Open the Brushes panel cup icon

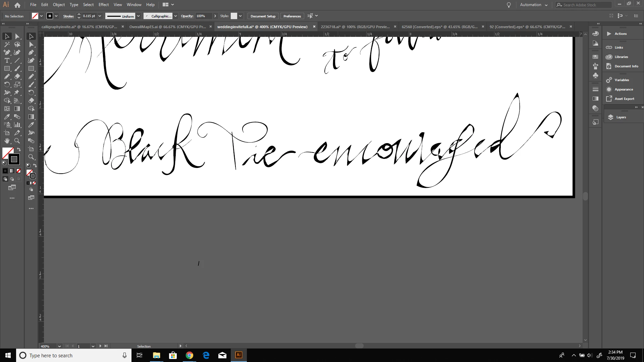[x=595, y=66]
